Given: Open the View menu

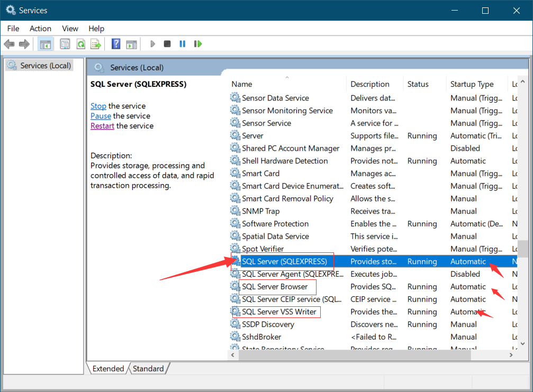Looking at the screenshot, I should click(x=69, y=29).
